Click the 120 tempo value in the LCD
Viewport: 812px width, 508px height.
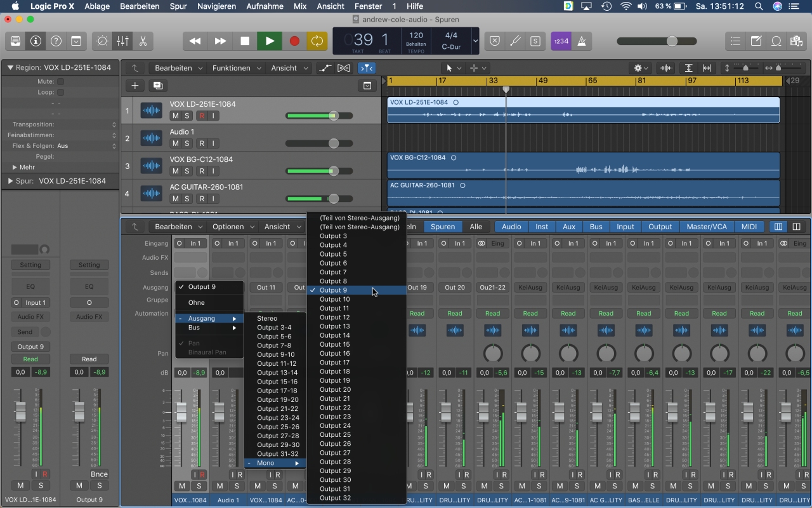click(416, 36)
